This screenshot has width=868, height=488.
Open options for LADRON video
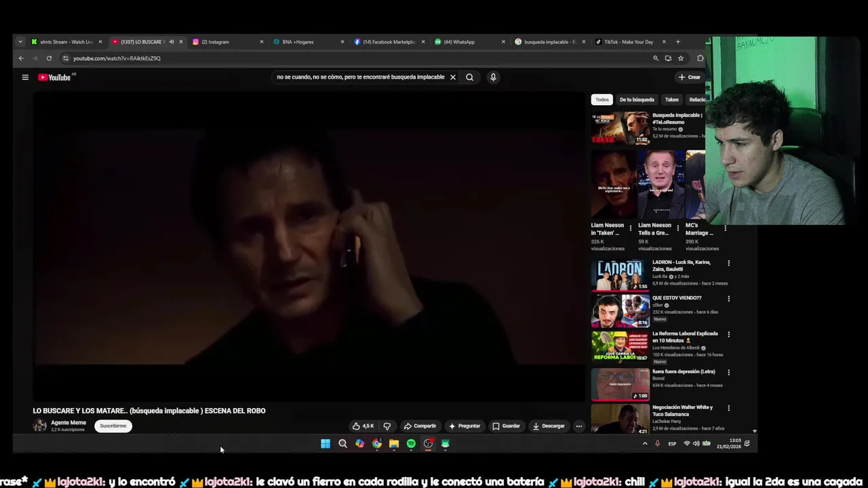[x=729, y=263]
